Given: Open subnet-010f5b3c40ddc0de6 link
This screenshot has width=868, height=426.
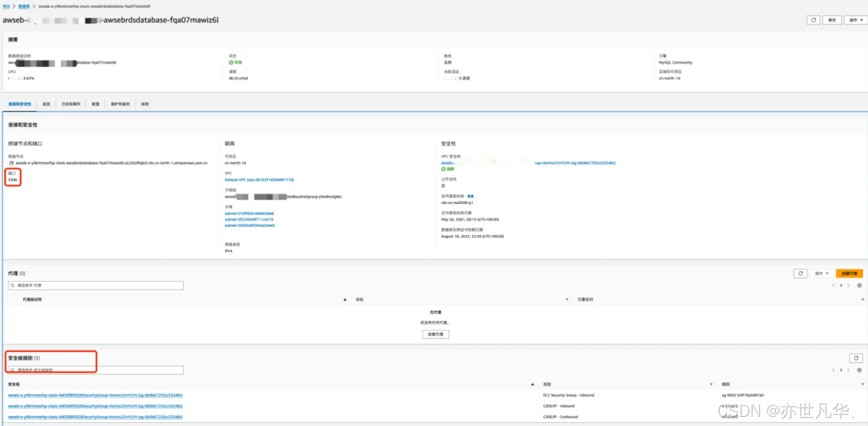Looking at the screenshot, I should click(249, 214).
